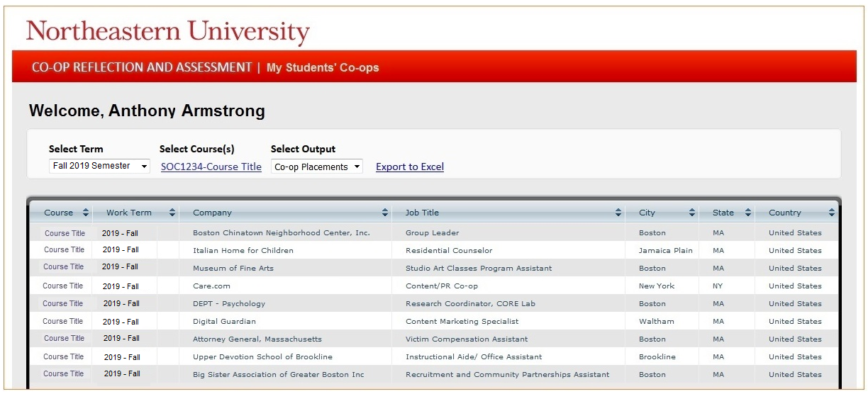Open My Students' Co-ops header item

[x=323, y=68]
